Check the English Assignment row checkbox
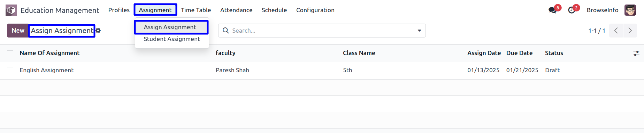This screenshot has height=133, width=644. coord(10,70)
